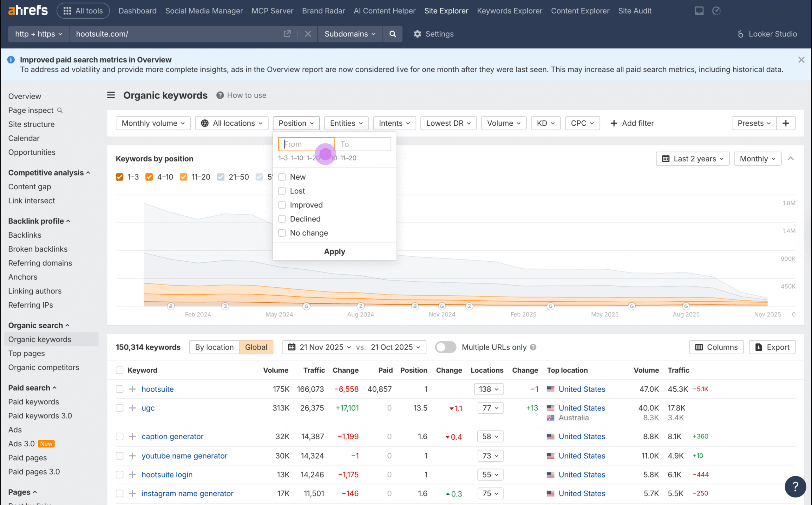Open the Last 2 years dropdown
Screen dimensions: 812x505
(x=692, y=159)
